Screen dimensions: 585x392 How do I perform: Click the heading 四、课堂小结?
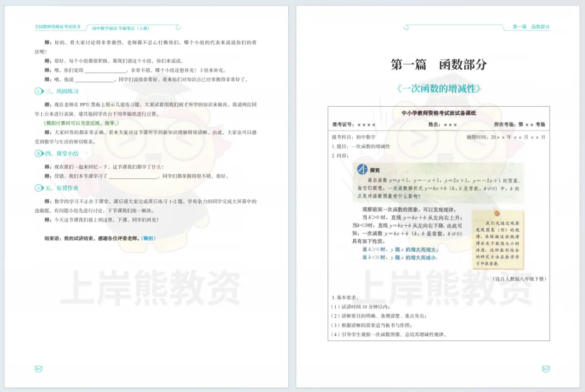click(62, 154)
